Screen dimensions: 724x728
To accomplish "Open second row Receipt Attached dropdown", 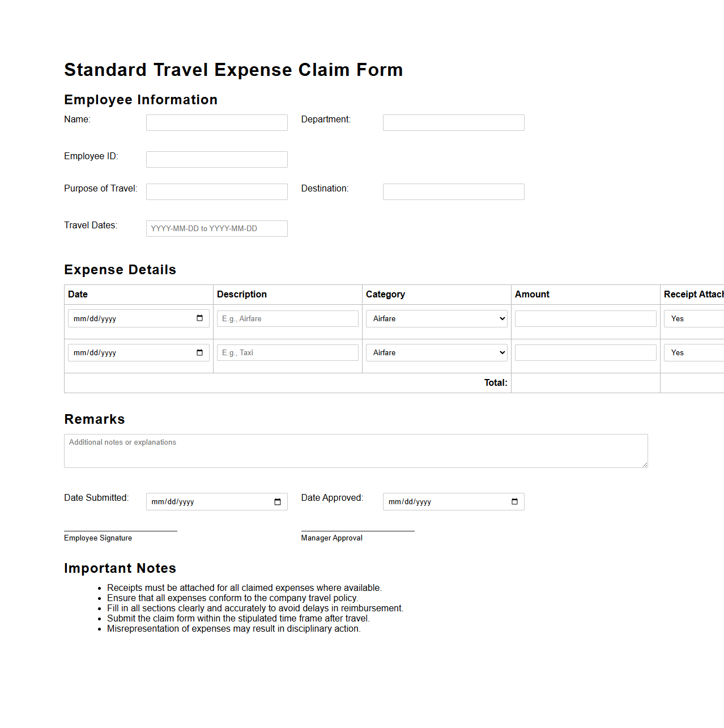I will (x=694, y=352).
